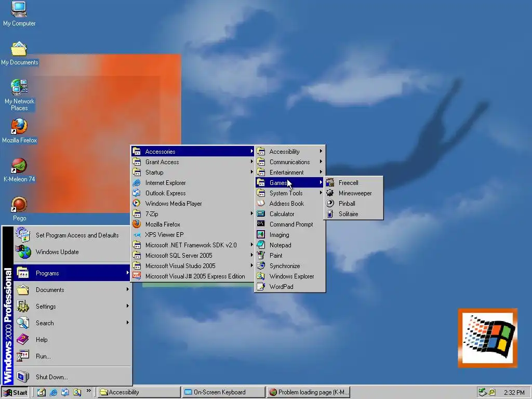Choose Shut Down... from Start menu

point(72,377)
